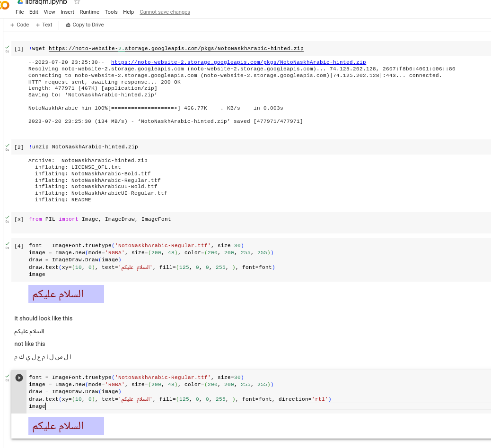Open the File menu
Screen dimensions: 491x448
19,12
